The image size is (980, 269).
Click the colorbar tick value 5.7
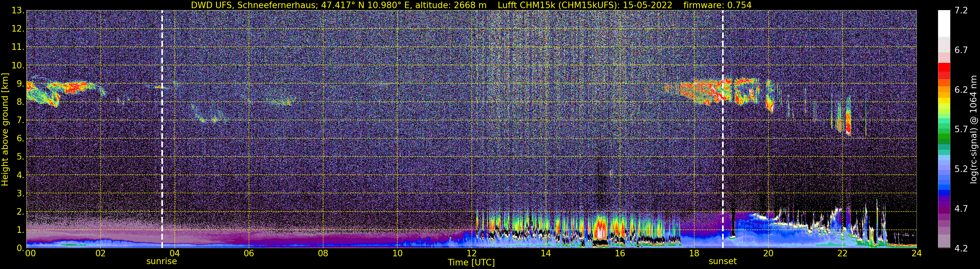[961, 130]
